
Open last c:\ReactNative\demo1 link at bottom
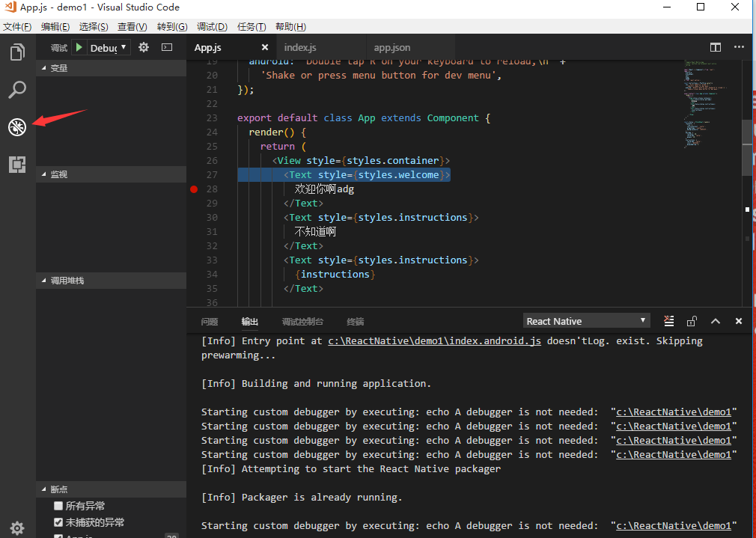pyautogui.click(x=674, y=525)
